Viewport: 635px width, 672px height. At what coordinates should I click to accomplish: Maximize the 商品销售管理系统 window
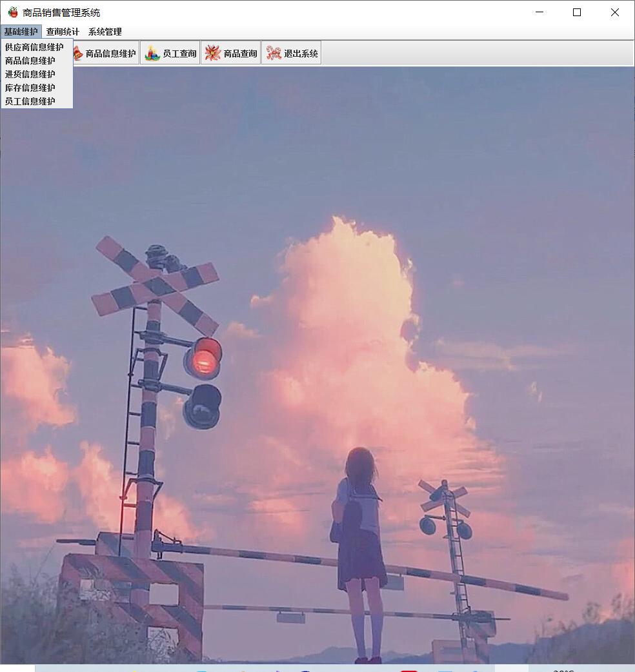pos(577,12)
